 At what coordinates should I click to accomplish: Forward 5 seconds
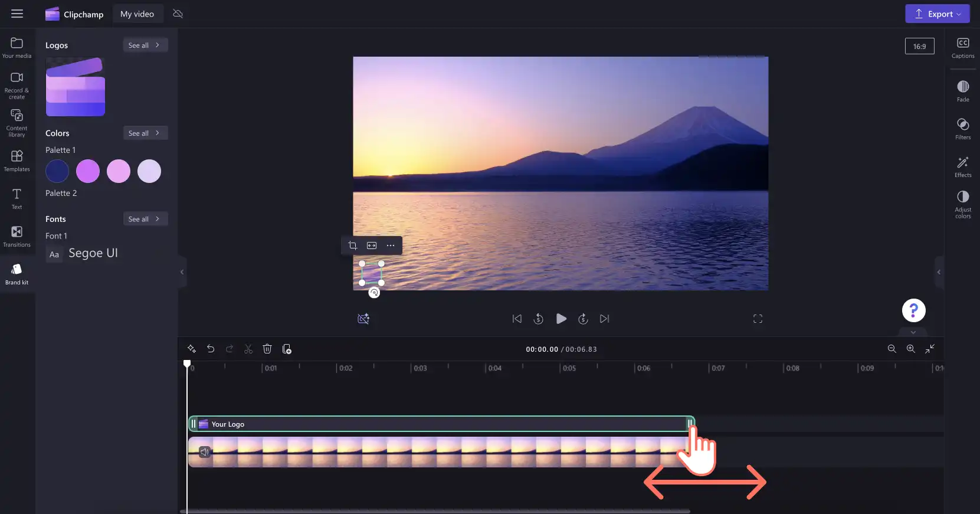583,319
